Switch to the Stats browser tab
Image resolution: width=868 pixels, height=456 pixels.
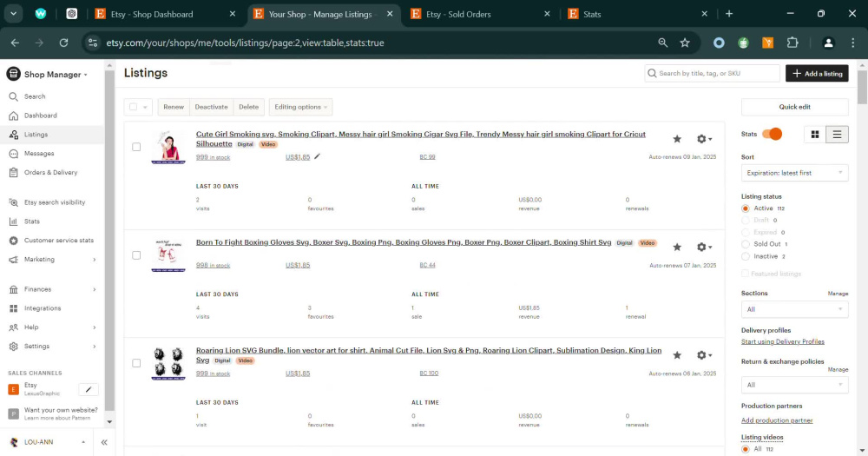point(636,14)
